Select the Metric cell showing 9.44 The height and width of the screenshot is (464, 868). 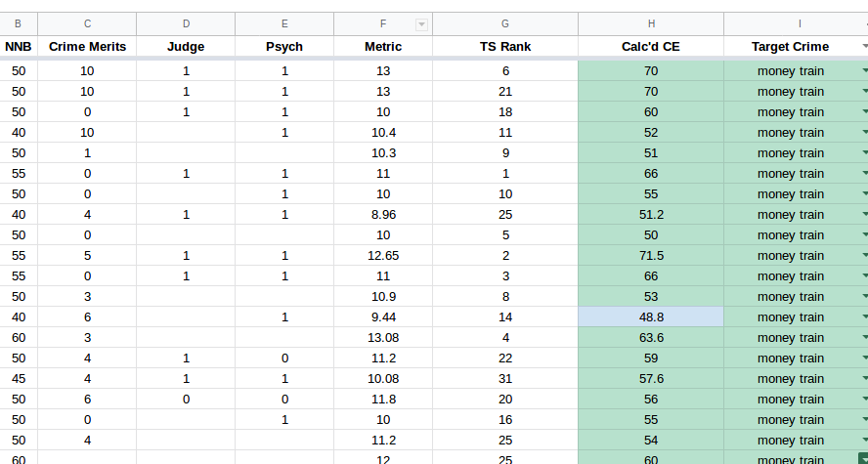[x=383, y=316]
